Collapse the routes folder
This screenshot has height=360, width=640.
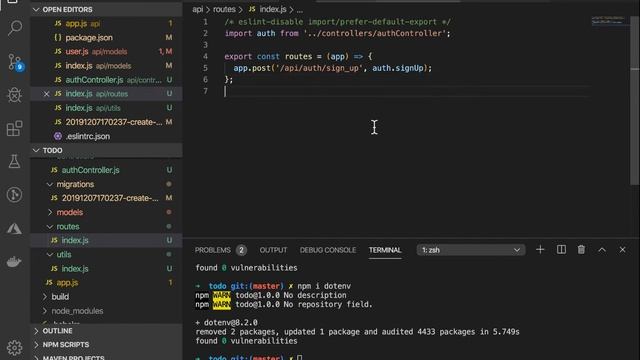coord(106,227)
